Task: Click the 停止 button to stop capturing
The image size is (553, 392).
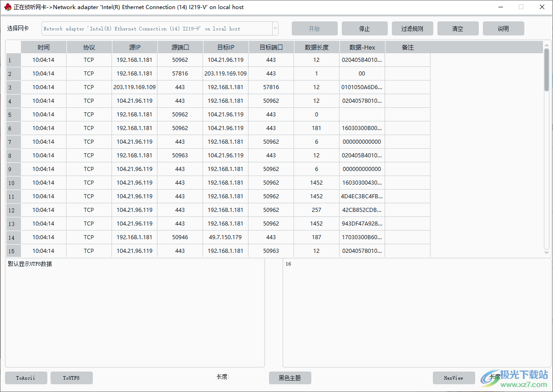Action: [x=365, y=29]
